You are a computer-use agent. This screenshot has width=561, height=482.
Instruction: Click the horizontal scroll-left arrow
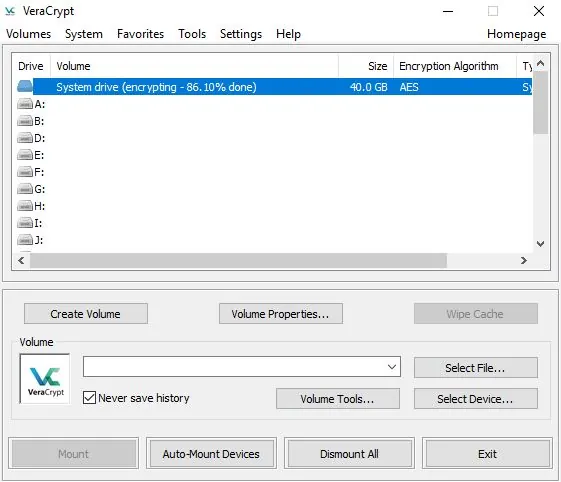point(21,261)
